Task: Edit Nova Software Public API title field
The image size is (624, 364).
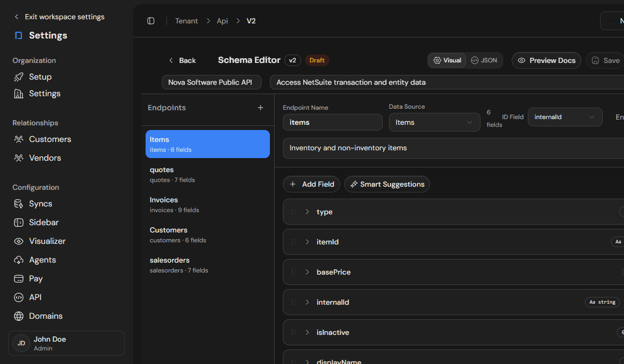Action: [x=212, y=82]
